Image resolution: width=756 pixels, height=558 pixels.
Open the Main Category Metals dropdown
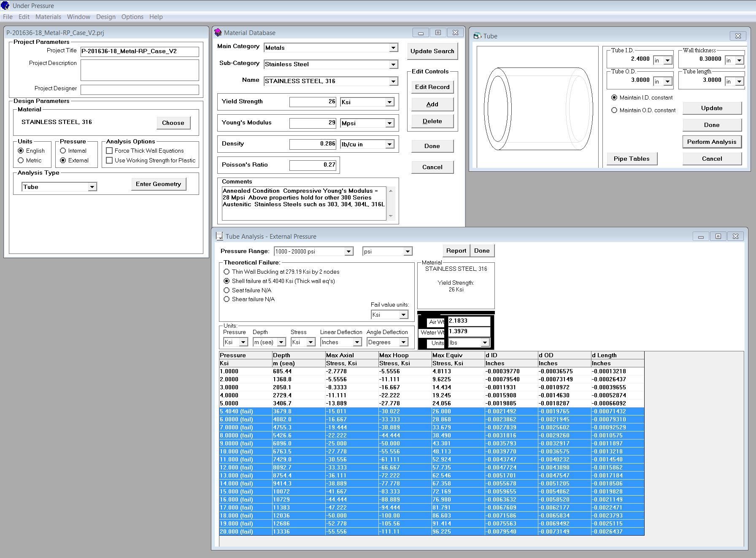pos(393,48)
